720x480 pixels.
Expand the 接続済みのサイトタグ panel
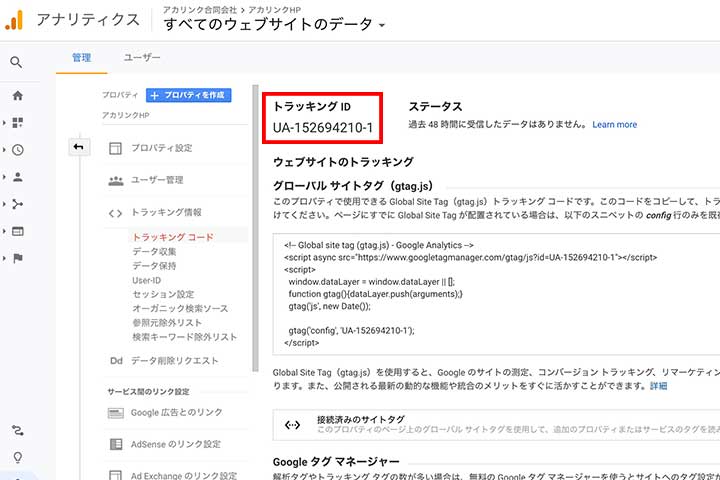pos(496,425)
